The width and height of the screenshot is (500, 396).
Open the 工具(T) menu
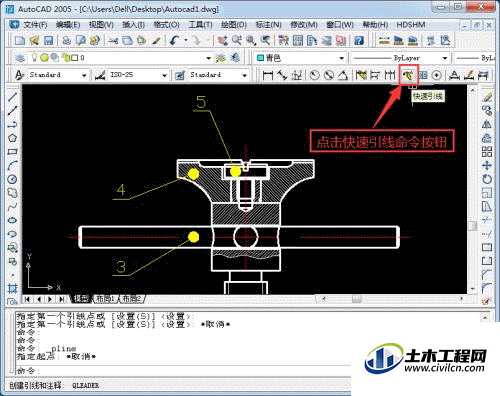(x=200, y=25)
